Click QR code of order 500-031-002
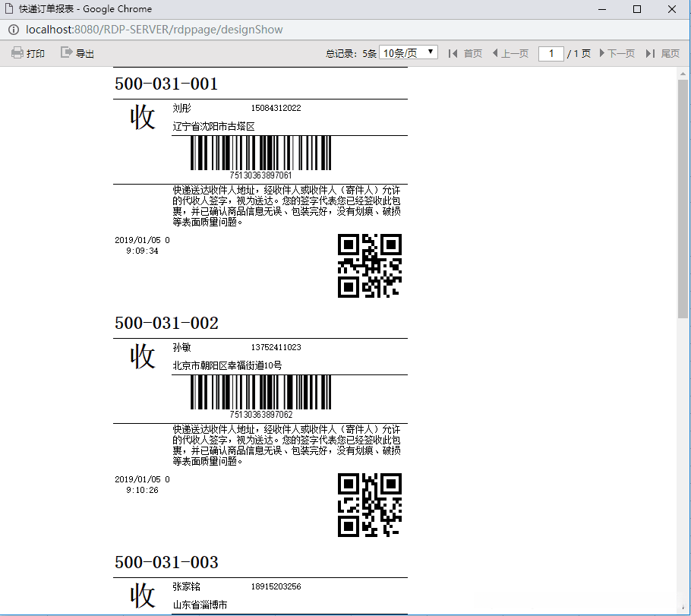 point(369,505)
